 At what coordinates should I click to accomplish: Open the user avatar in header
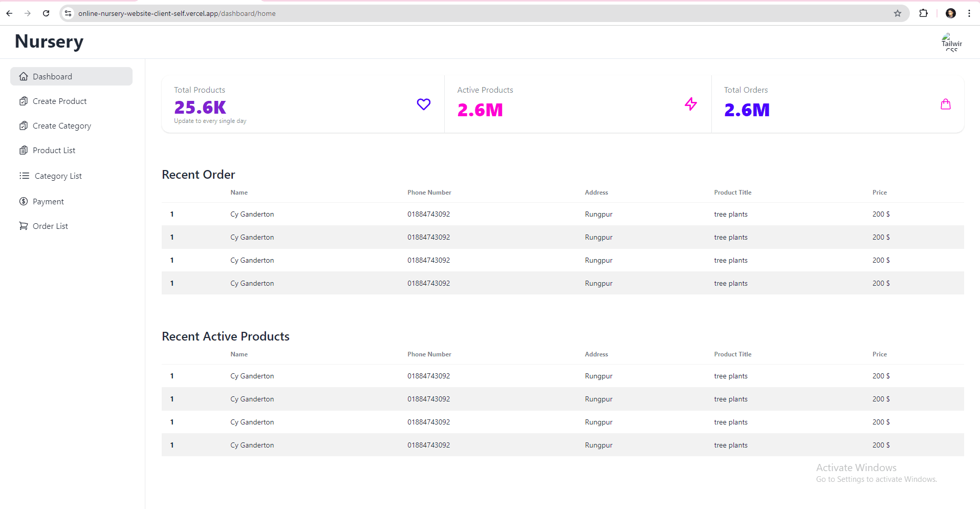coord(951,43)
